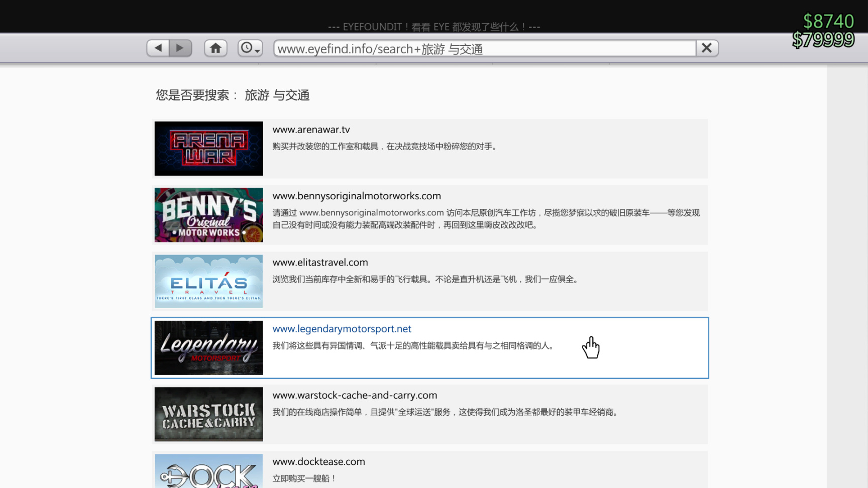This screenshot has width=868, height=488.
Task: Click the '您是否要搜索： 旅游 与交通' heading
Action: click(233, 95)
